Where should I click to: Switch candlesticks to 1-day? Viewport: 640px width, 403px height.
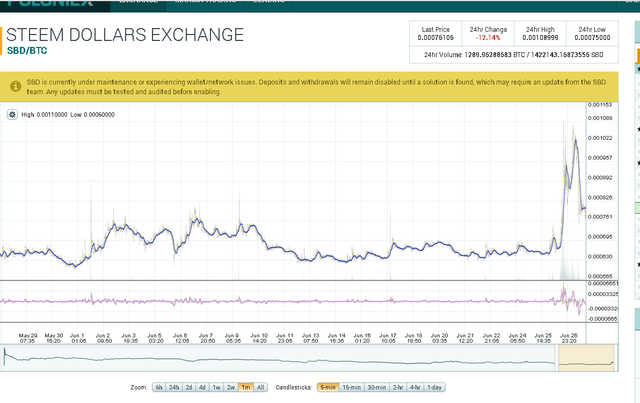[x=435, y=387]
